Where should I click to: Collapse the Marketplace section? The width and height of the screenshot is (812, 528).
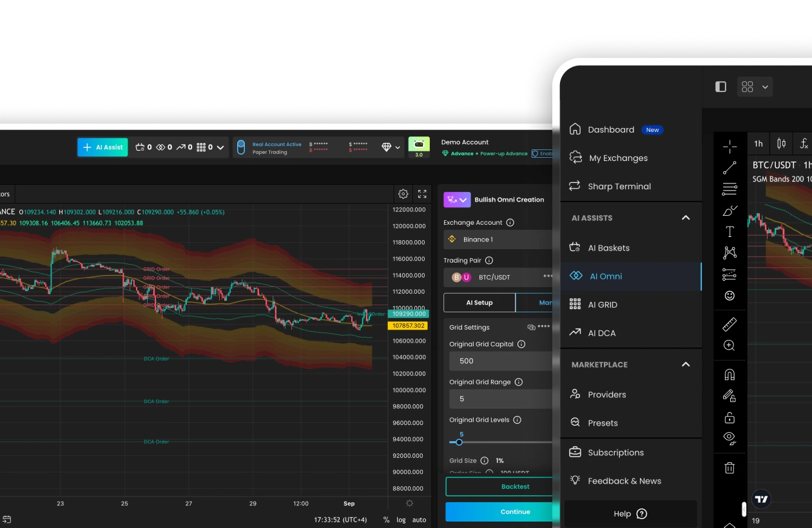point(686,364)
